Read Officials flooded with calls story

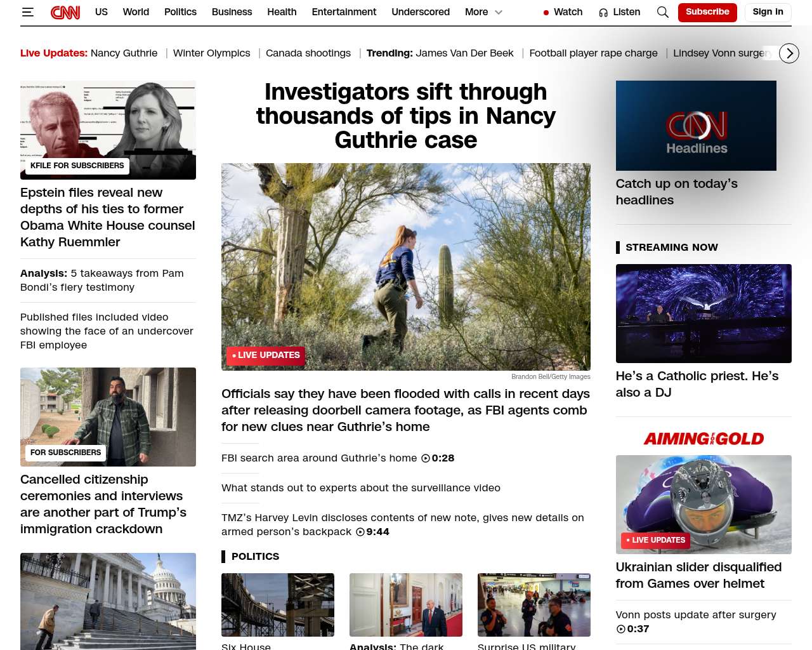(x=405, y=411)
